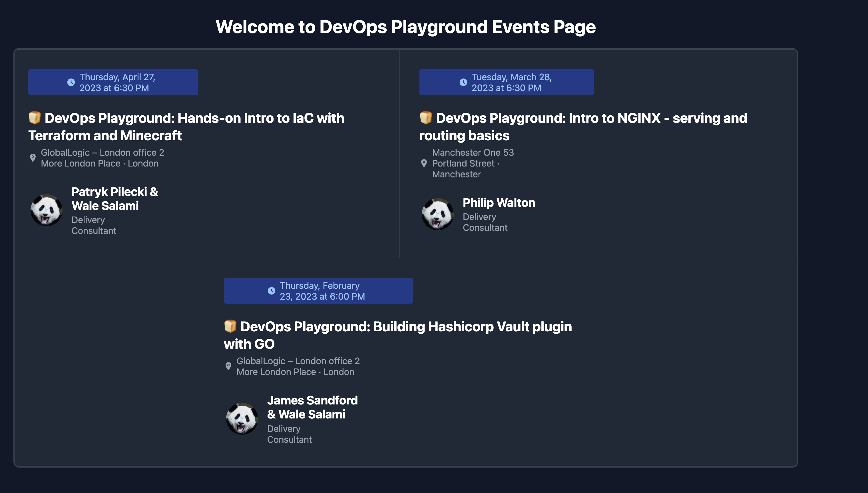Click the speaker name Philip Walton
Image resolution: width=868 pixels, height=493 pixels.
(x=499, y=203)
